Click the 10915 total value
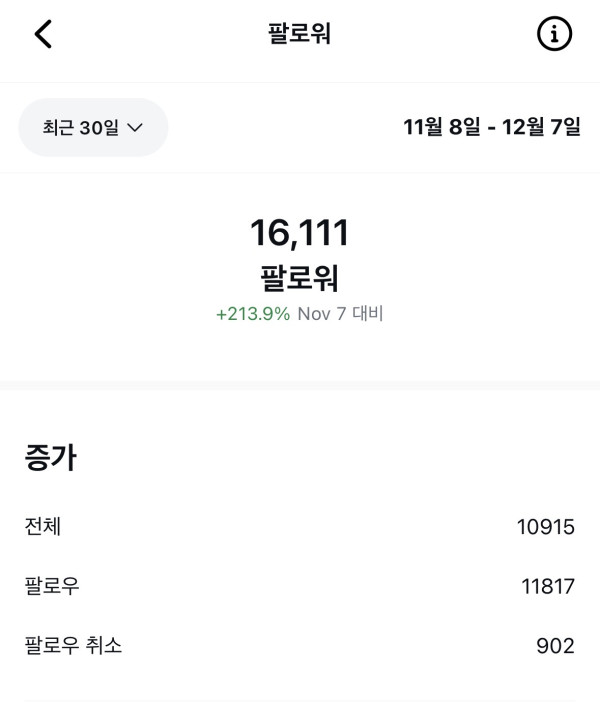 point(546,526)
